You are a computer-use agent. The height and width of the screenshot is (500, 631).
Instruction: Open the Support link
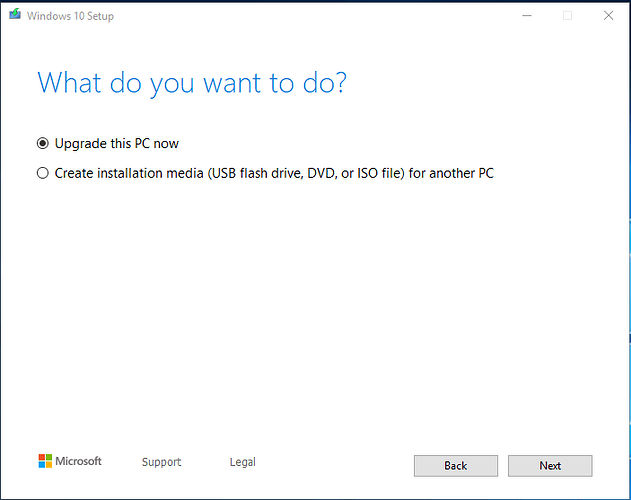pos(161,462)
